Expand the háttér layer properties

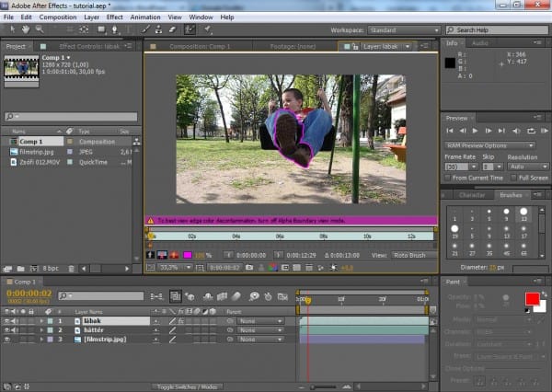(40, 329)
